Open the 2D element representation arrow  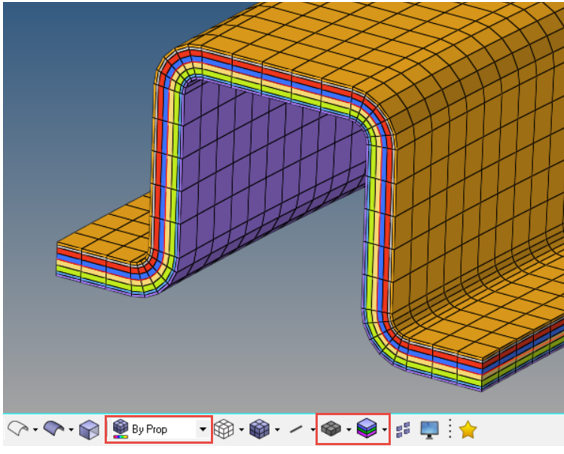pyautogui.click(x=349, y=430)
